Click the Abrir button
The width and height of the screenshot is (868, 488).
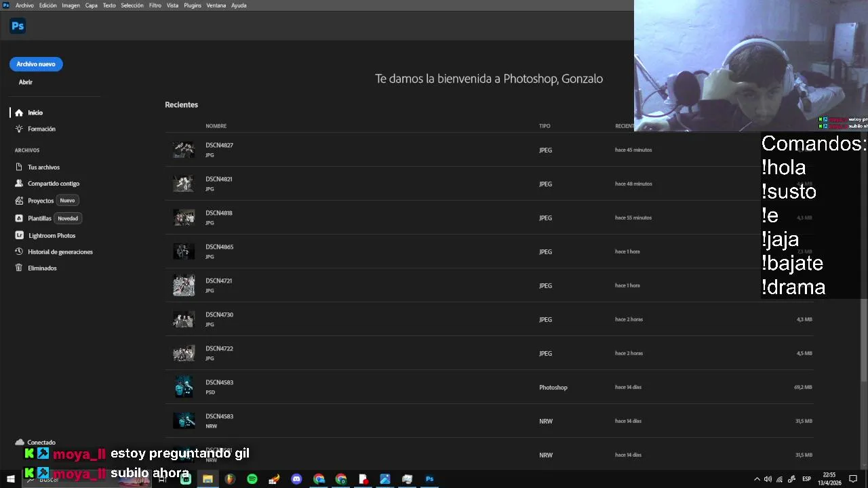click(x=25, y=82)
